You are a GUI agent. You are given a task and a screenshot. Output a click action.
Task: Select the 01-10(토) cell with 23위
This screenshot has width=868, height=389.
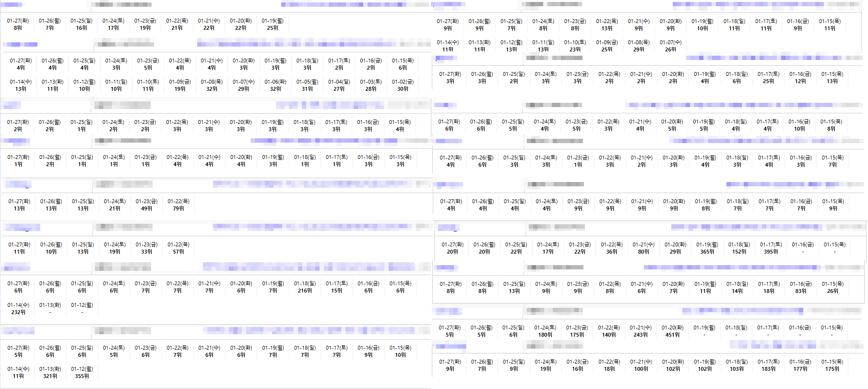[x=575, y=46]
